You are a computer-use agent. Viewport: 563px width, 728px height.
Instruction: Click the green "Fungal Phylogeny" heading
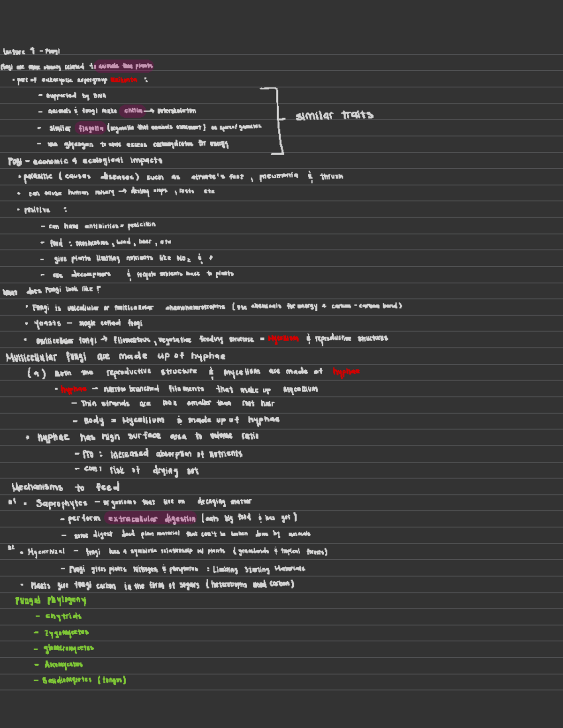click(50, 600)
